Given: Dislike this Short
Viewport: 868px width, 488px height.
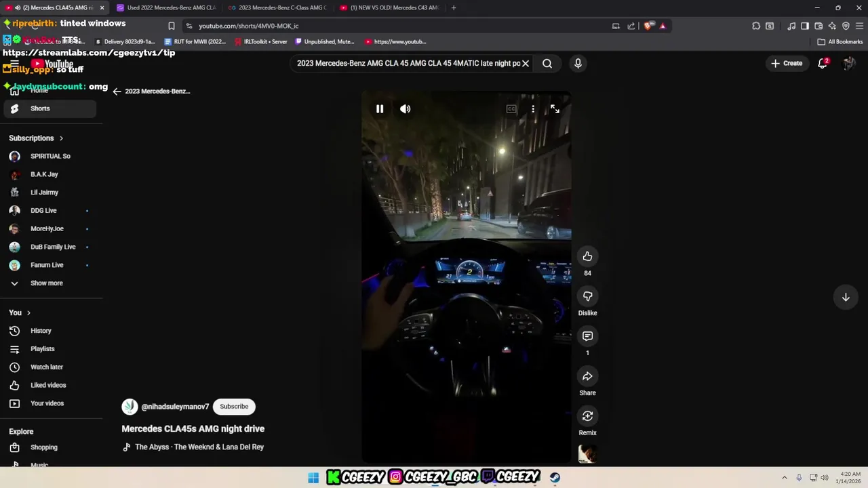Looking at the screenshot, I should coord(587,296).
